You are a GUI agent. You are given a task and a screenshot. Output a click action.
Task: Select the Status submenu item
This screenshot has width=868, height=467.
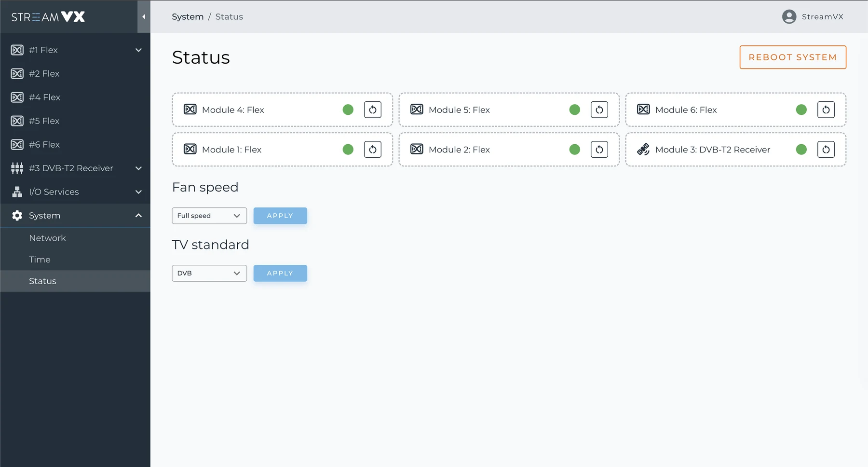tap(75, 281)
